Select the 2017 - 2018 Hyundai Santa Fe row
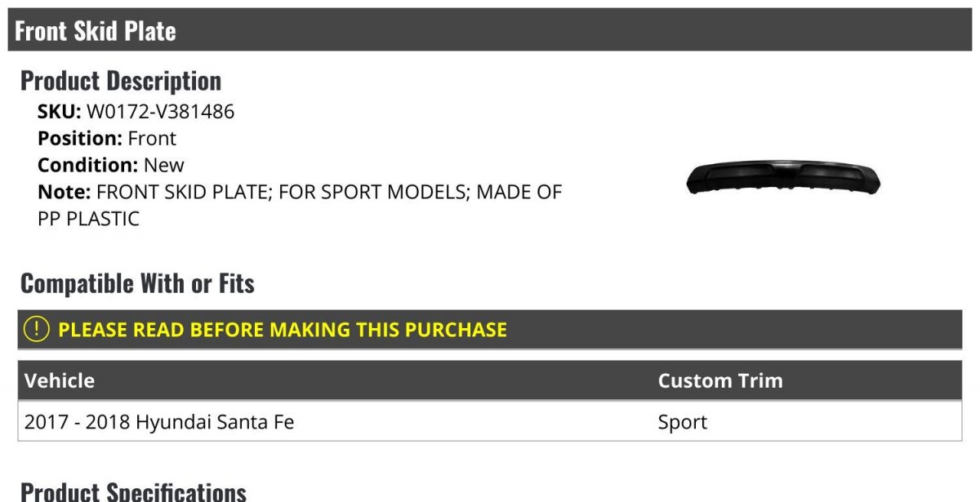The image size is (980, 502). 490,422
